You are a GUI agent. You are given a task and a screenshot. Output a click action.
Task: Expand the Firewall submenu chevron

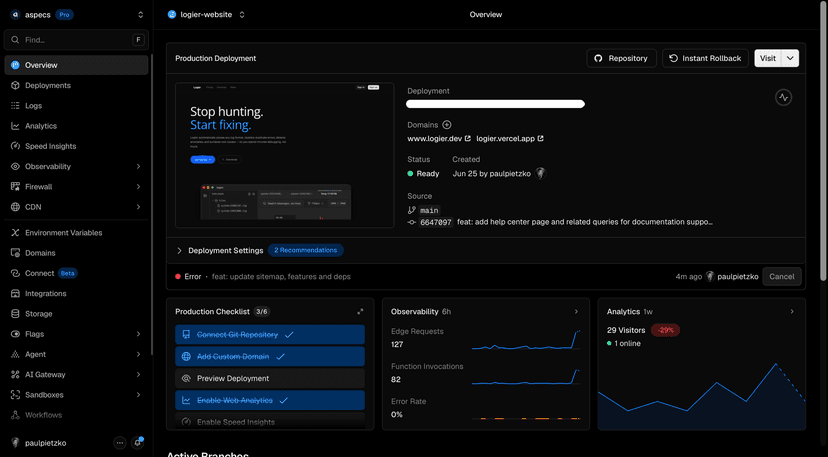click(x=138, y=186)
